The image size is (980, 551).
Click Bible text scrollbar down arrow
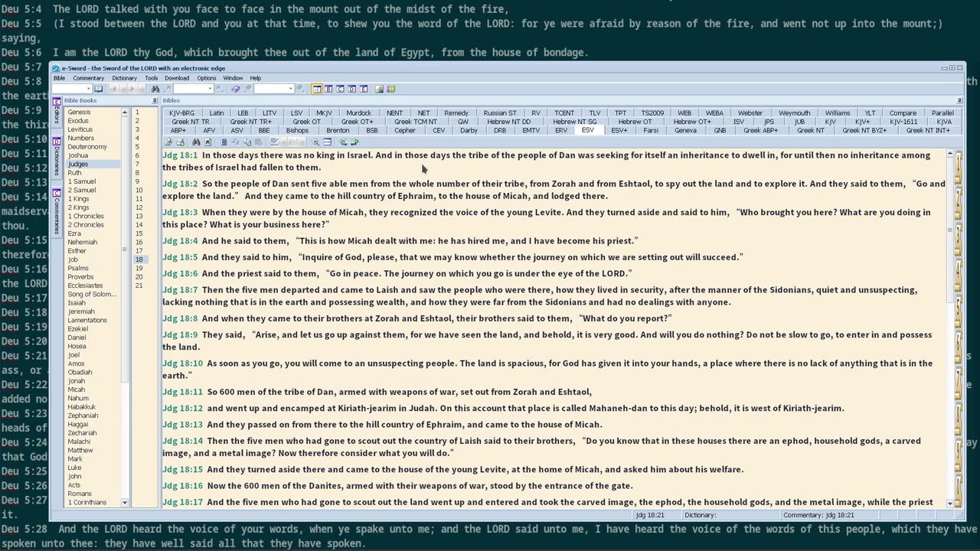950,503
